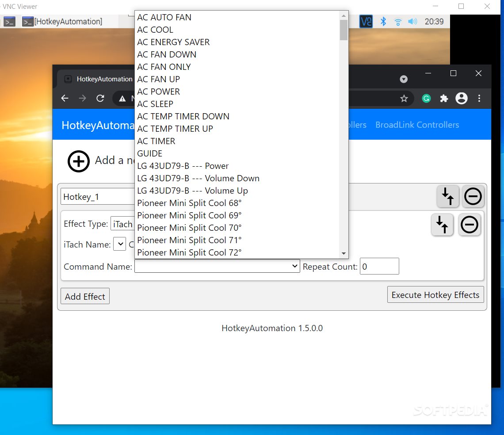This screenshot has width=504, height=435.
Task: Choose Pioneer Mini Split Cool 70° option
Action: [x=237, y=228]
